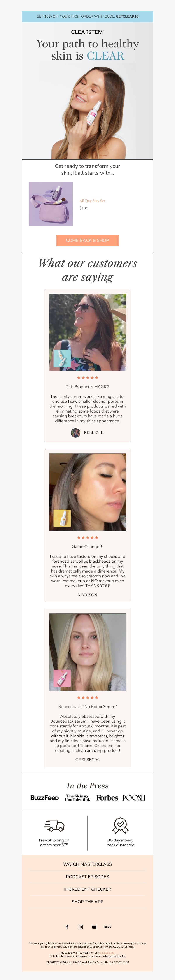Image resolution: width=175 pixels, height=980 pixels.
Task: Open the BLOG icon link
Action: coord(108,927)
